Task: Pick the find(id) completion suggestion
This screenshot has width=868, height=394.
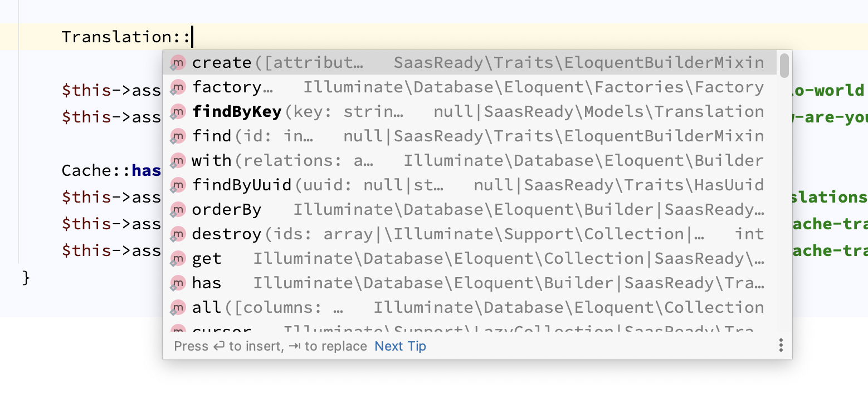Action: pyautogui.click(x=212, y=136)
